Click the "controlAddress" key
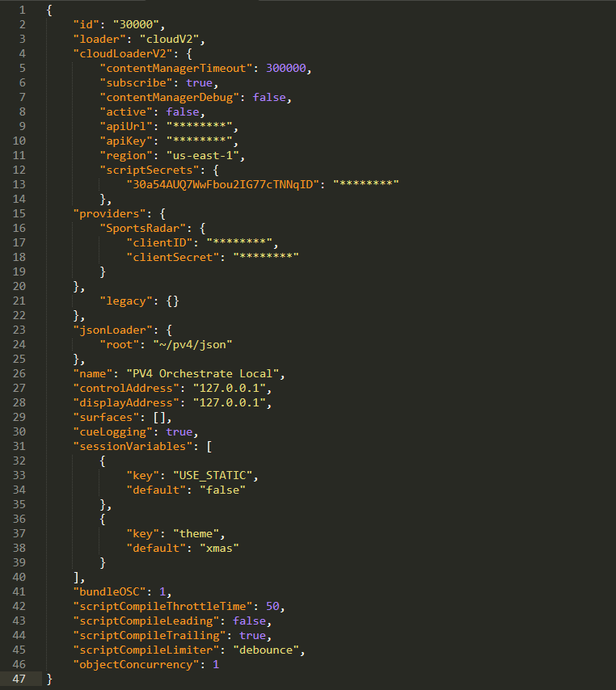 click(x=126, y=388)
